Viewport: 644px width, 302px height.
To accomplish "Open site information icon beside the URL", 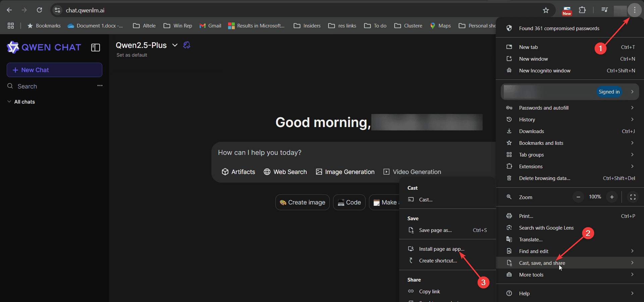I will click(x=57, y=10).
